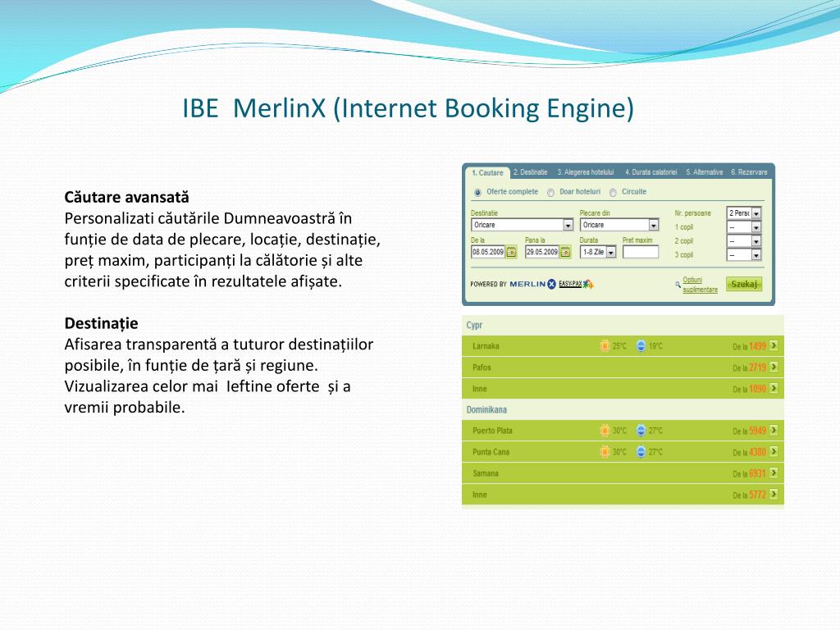Select the Circuite radio button
Viewport: 840px width, 630px height.
[x=613, y=192]
